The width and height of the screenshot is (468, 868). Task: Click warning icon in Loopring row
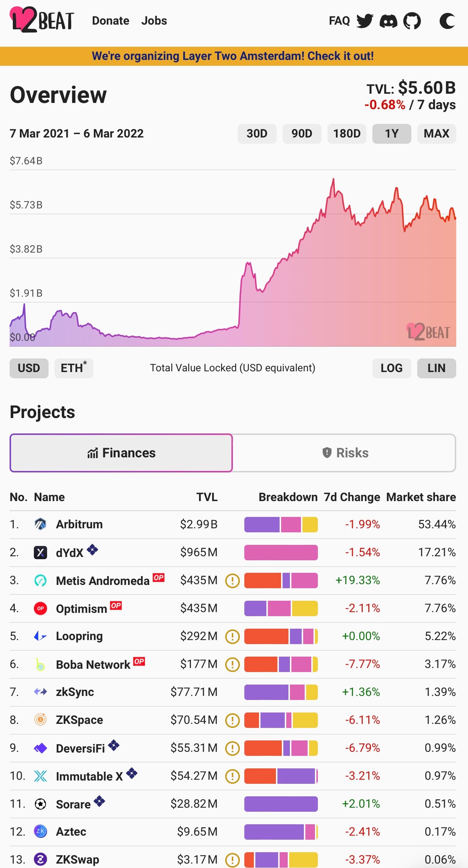(233, 637)
